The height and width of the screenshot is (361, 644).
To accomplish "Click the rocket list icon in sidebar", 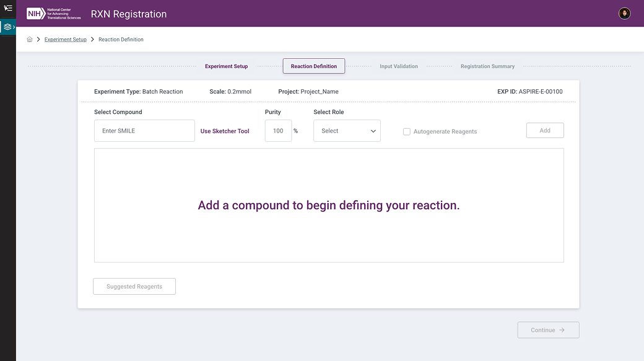I will coord(8,8).
